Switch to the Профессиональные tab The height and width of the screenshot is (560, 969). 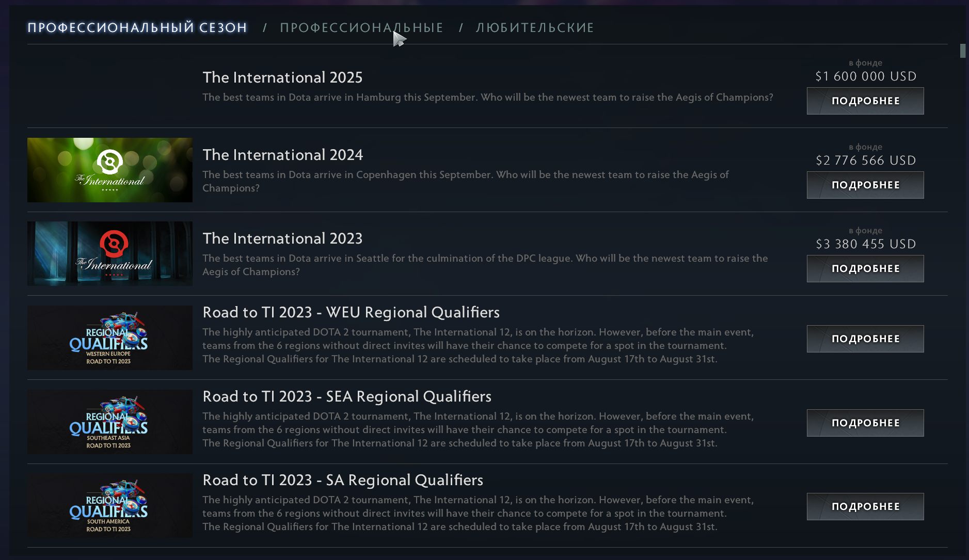(361, 28)
